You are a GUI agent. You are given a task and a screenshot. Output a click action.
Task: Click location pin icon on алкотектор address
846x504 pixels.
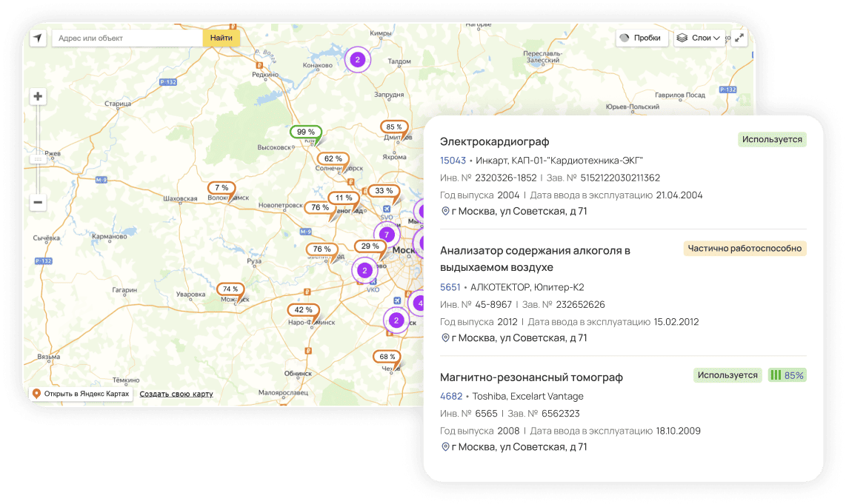445,338
